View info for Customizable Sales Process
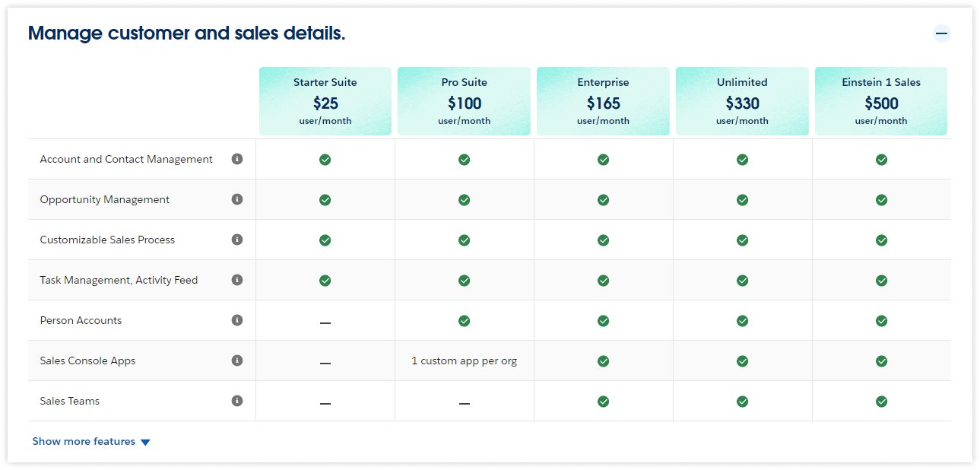Image resolution: width=980 pixels, height=470 pixels. (236, 240)
